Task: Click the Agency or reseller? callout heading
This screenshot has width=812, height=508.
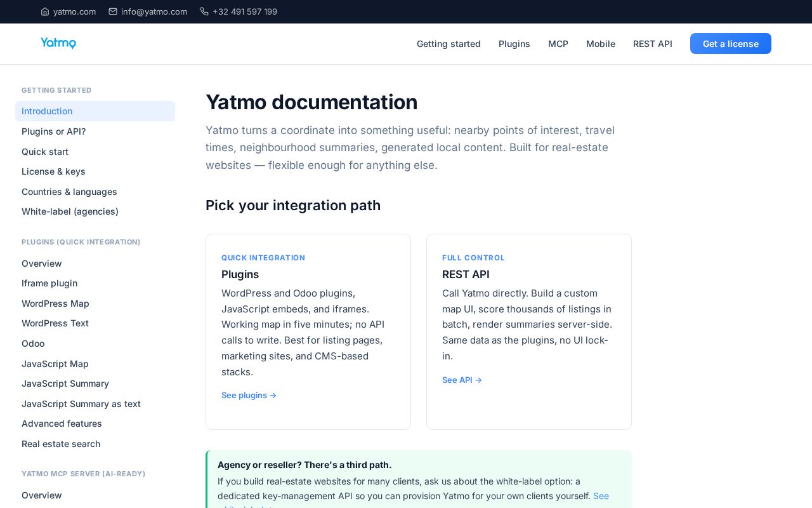Action: 304,465
